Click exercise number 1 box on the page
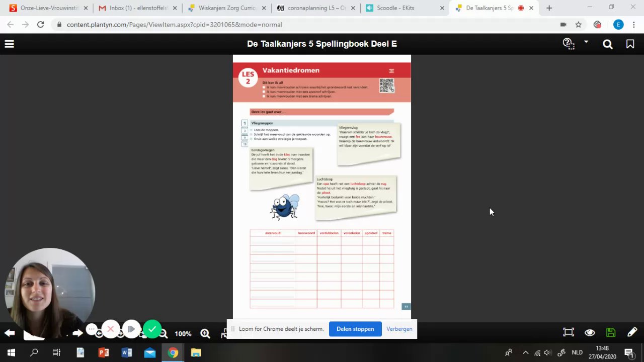 [x=245, y=123]
